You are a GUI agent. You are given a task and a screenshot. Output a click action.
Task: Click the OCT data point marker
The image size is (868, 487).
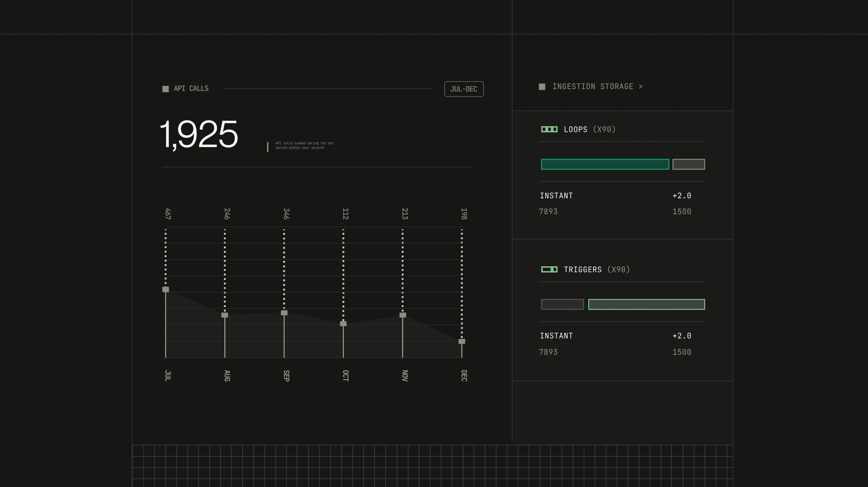(343, 324)
